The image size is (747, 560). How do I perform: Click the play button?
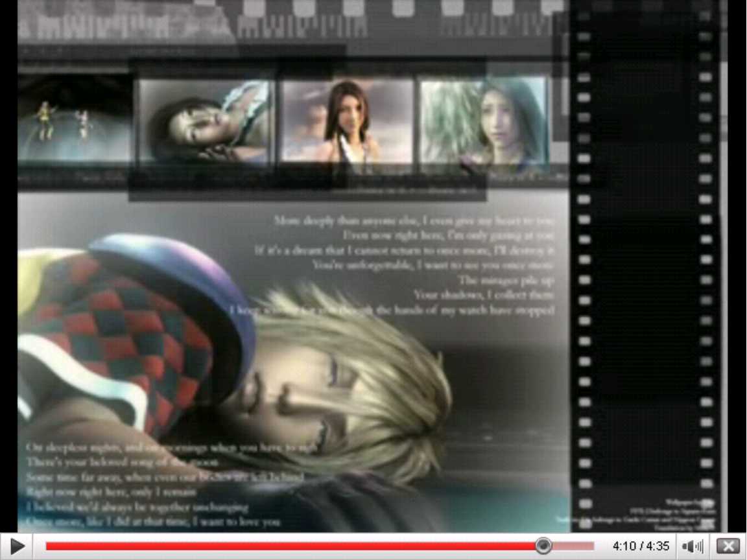pos(17,546)
